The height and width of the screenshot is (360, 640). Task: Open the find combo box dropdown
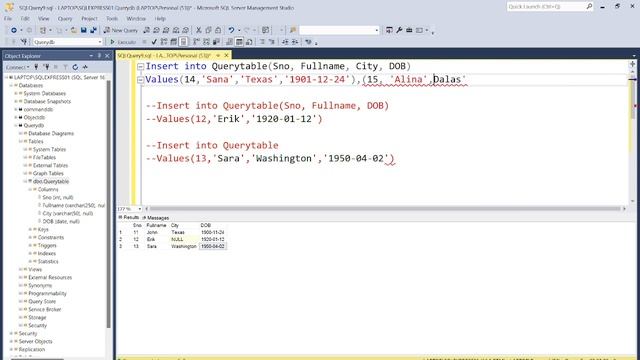coord(376,30)
